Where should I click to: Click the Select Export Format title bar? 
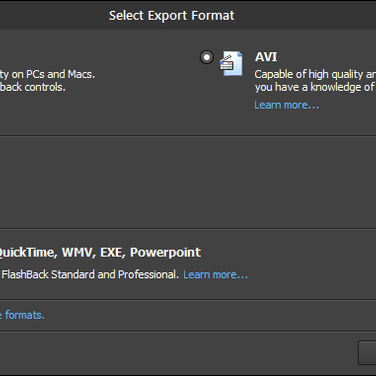(x=188, y=15)
